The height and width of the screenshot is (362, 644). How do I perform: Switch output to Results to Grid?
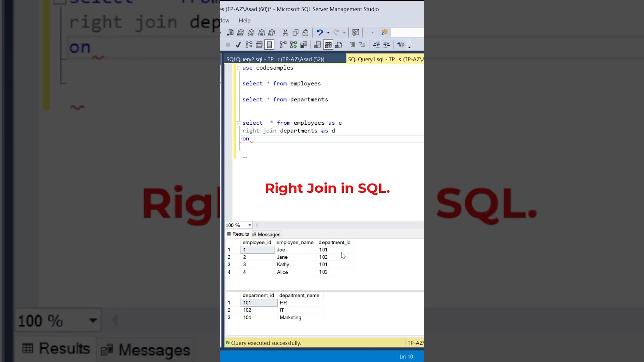click(328, 45)
